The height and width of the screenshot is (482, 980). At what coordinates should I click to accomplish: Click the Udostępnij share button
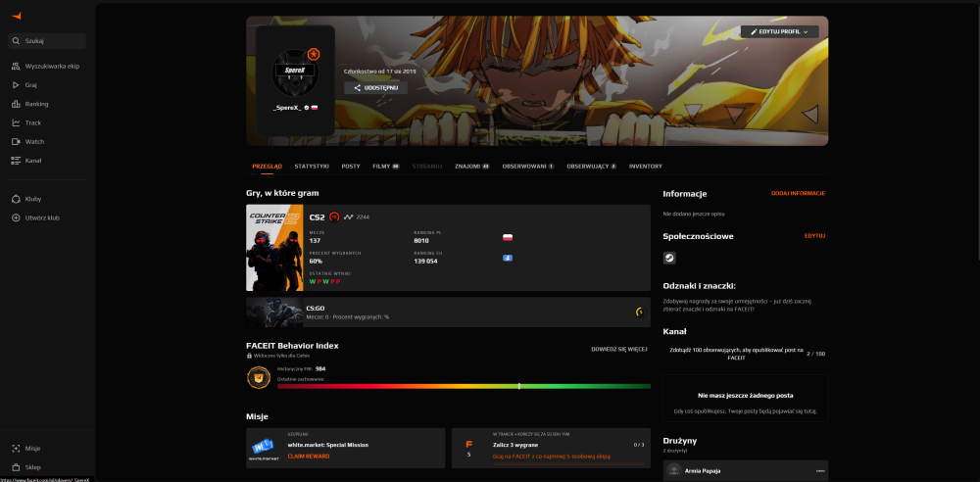click(x=375, y=88)
